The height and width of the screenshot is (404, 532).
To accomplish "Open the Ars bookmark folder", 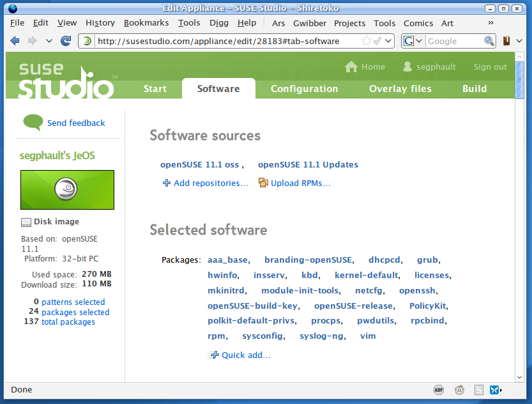I will click(x=278, y=23).
